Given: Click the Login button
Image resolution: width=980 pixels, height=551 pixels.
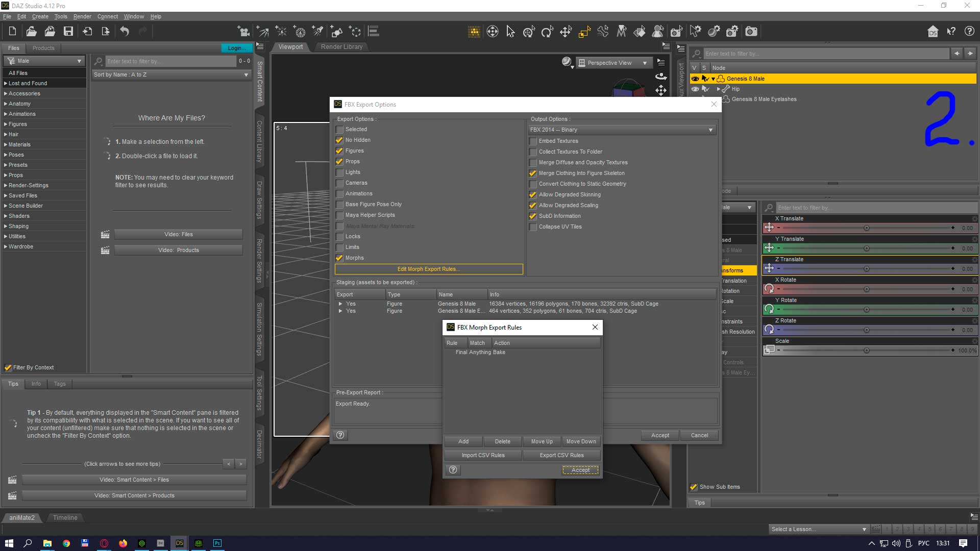Looking at the screenshot, I should (x=236, y=48).
